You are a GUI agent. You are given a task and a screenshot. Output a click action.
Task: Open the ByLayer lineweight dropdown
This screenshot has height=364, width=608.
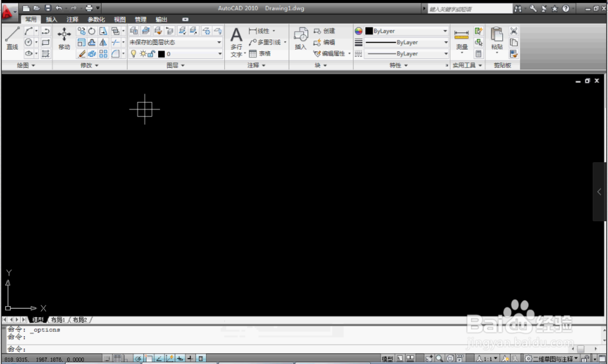click(406, 43)
